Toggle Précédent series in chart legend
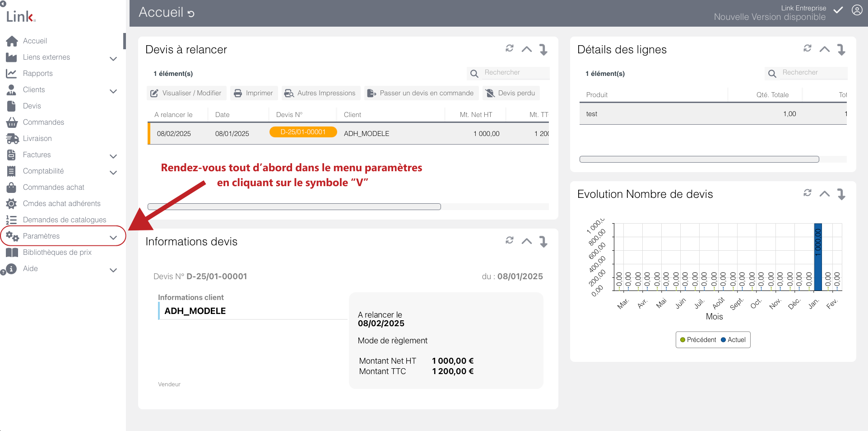868x431 pixels. click(698, 340)
